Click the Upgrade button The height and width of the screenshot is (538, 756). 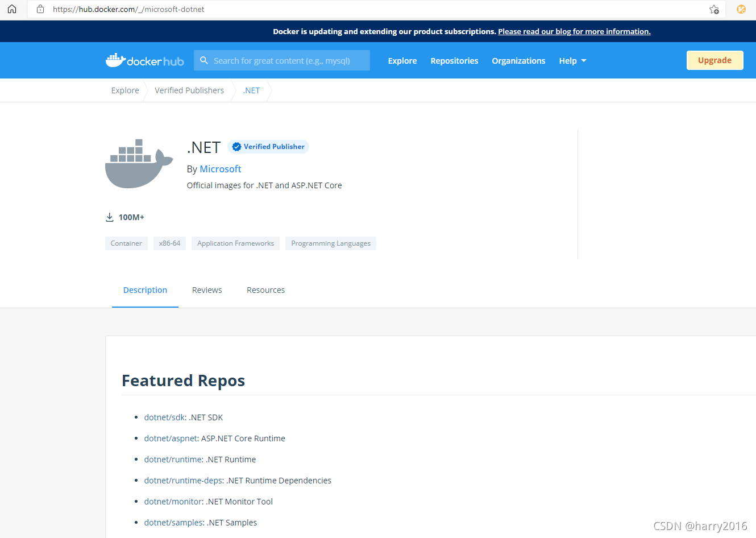(x=715, y=60)
